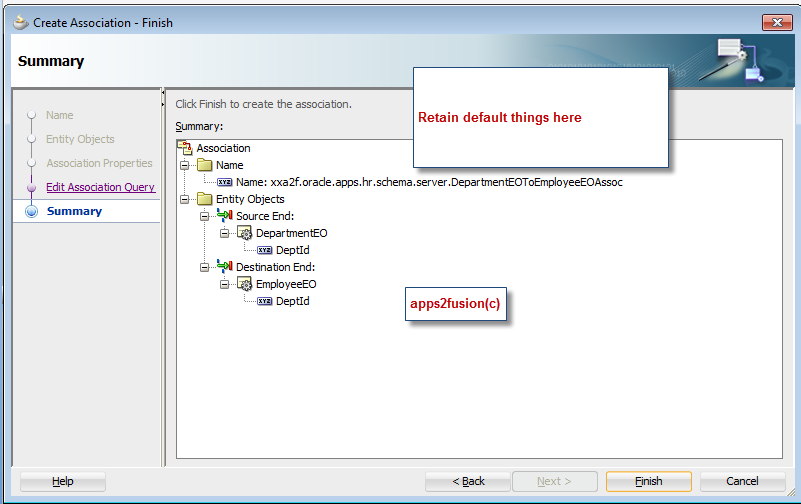Collapse the EmployeeEO node
The width and height of the screenshot is (801, 504).
point(224,284)
